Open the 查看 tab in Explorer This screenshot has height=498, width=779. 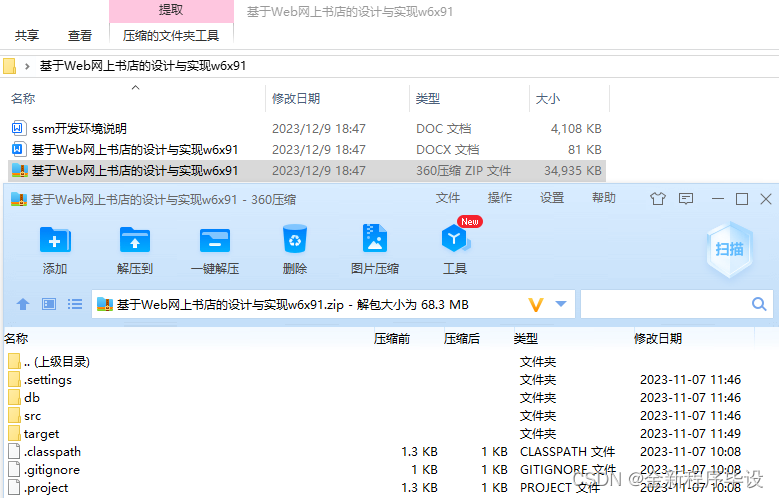coord(79,35)
